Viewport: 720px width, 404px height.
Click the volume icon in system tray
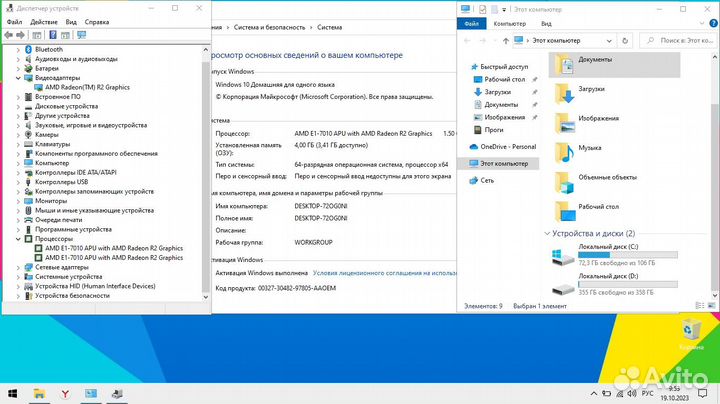click(x=632, y=393)
